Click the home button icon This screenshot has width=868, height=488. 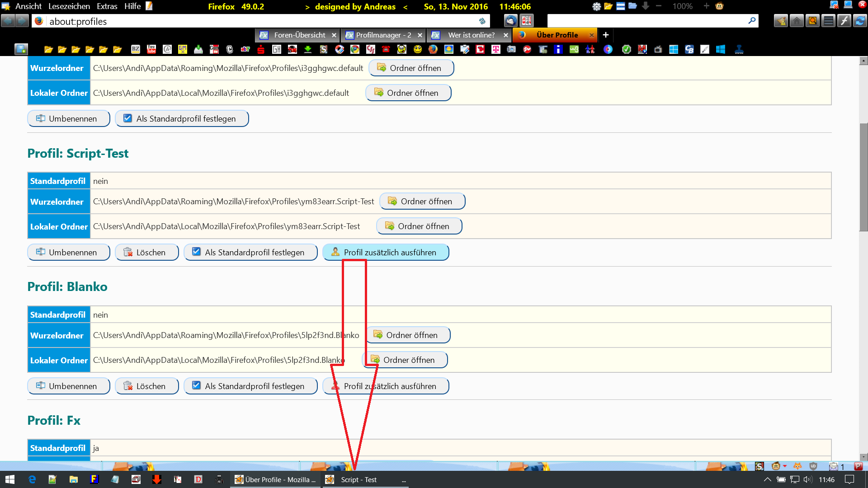[x=797, y=21]
